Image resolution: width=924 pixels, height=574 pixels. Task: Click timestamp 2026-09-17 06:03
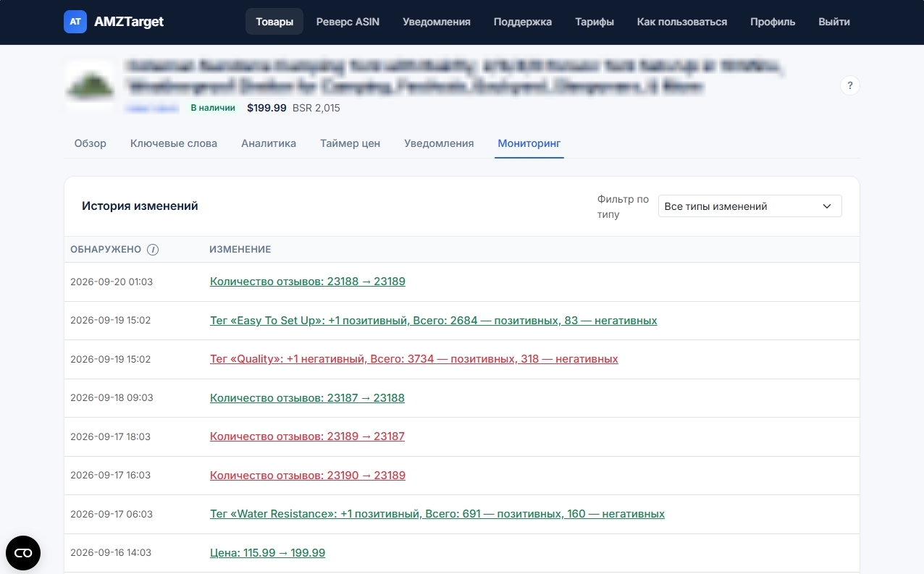[x=112, y=514]
